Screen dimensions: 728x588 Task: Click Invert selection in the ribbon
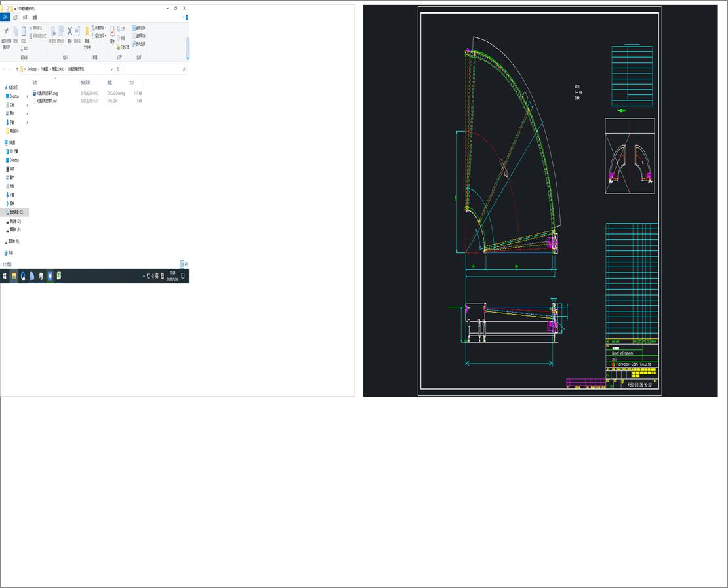(x=139, y=44)
